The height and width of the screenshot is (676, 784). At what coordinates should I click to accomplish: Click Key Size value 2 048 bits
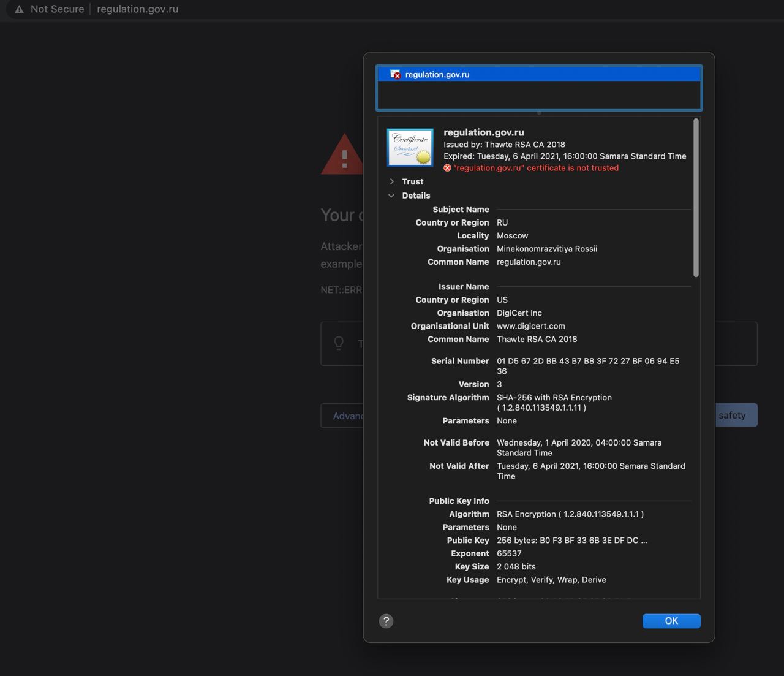pyautogui.click(x=516, y=567)
